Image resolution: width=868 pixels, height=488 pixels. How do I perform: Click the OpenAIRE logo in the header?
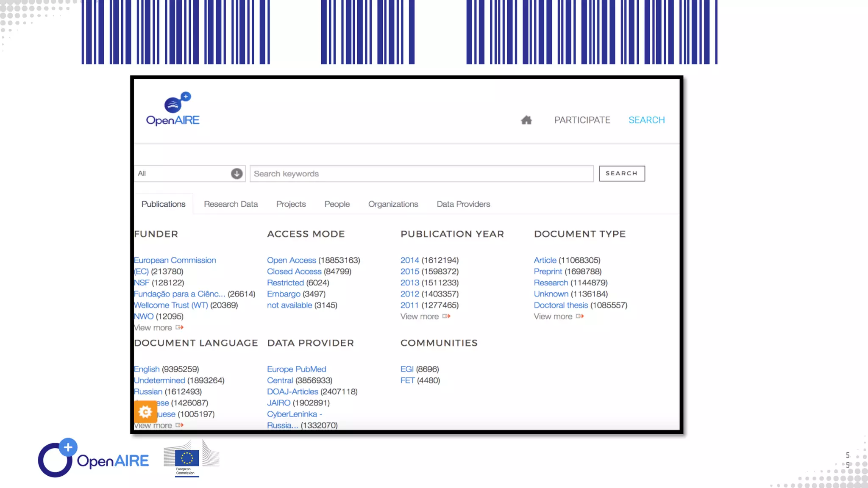(x=173, y=109)
